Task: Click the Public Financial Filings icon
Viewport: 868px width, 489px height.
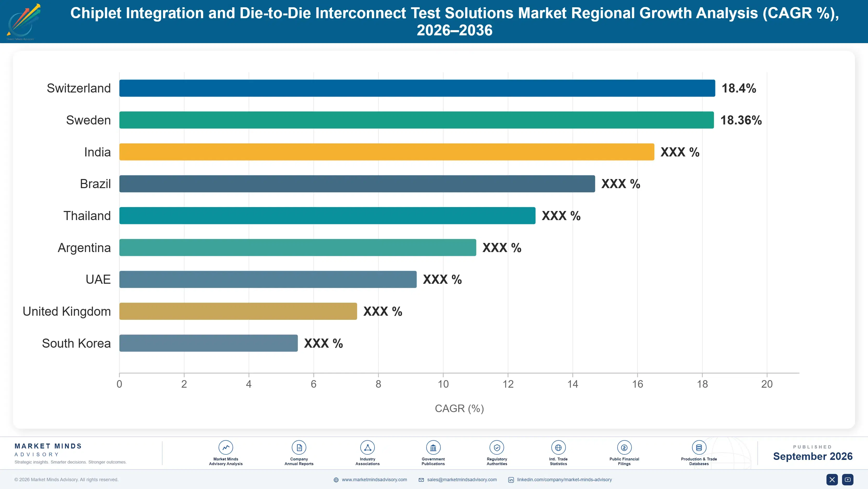Action: pyautogui.click(x=624, y=447)
